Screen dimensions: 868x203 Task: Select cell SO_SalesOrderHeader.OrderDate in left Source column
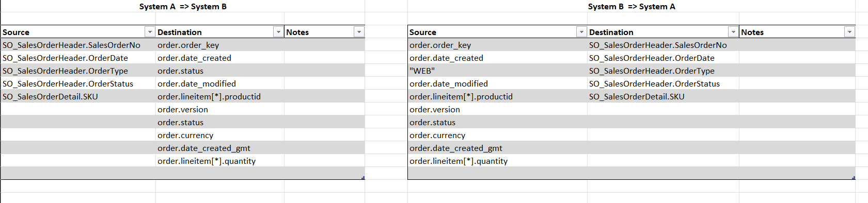[x=78, y=58]
